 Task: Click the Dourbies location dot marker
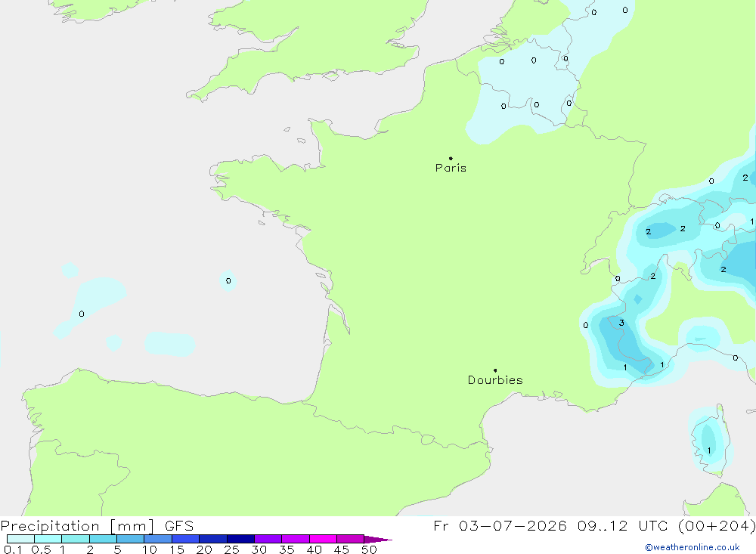495,370
